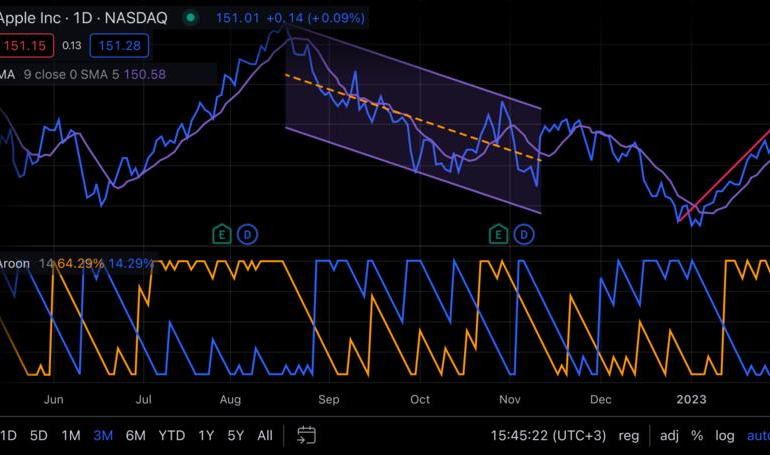Select the purple shaded regression channel
The image size is (770, 455).
413,120
